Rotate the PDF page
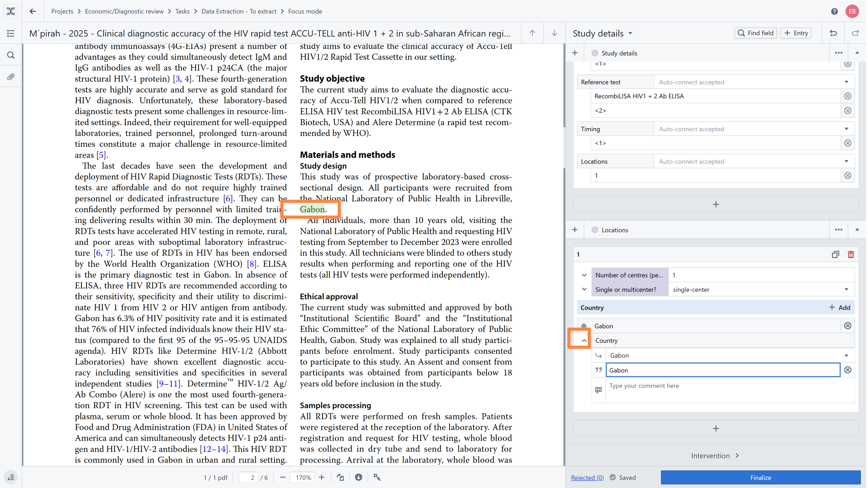The image size is (868, 488). coord(340,477)
